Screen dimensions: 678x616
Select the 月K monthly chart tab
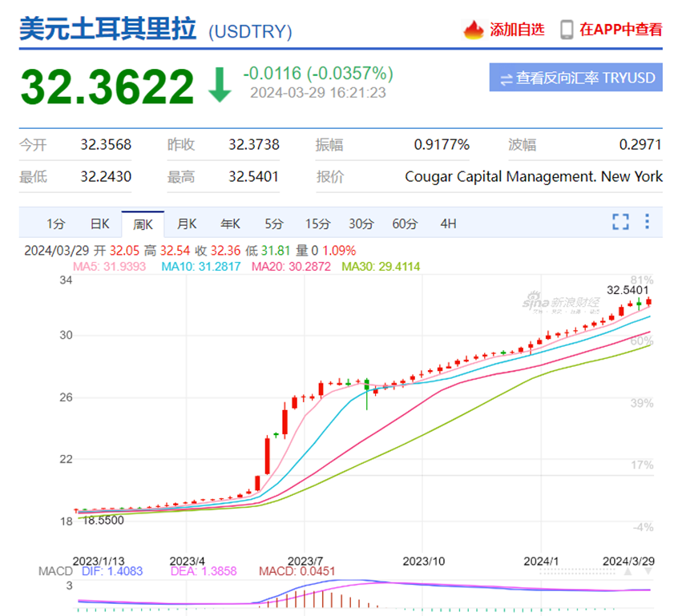(x=187, y=223)
